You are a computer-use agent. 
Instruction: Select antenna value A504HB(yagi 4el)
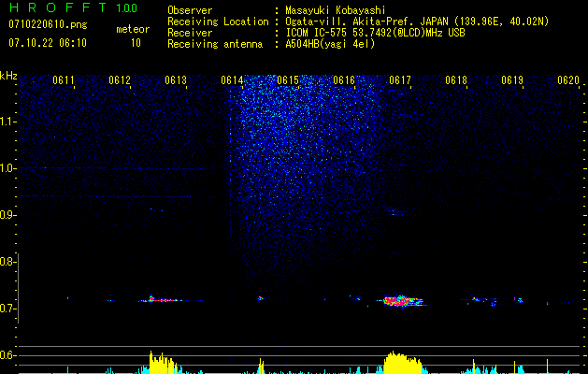(330, 44)
